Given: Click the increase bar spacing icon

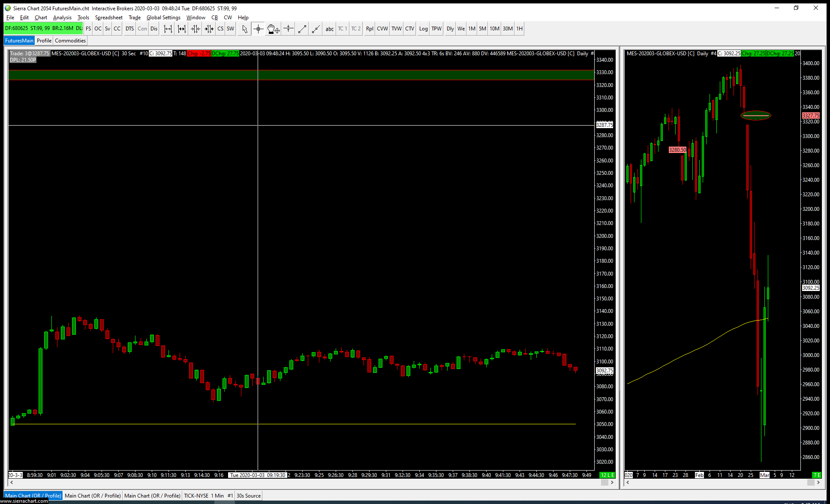Looking at the screenshot, I should click(168, 29).
